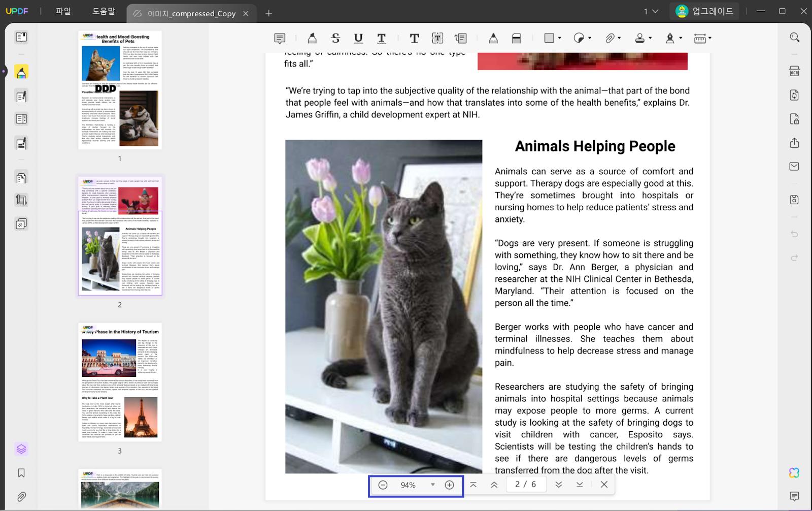Open the Convert PDF icon
This screenshot has height=511, width=812.
click(x=795, y=95)
